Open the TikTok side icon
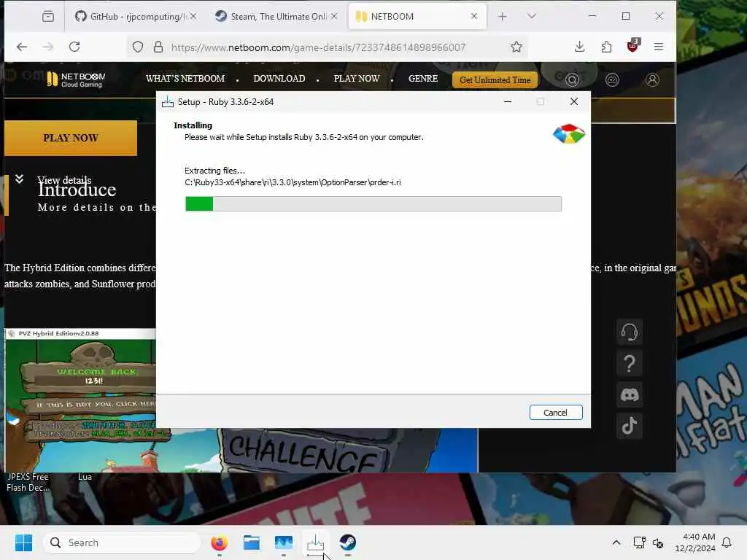 pos(630,426)
